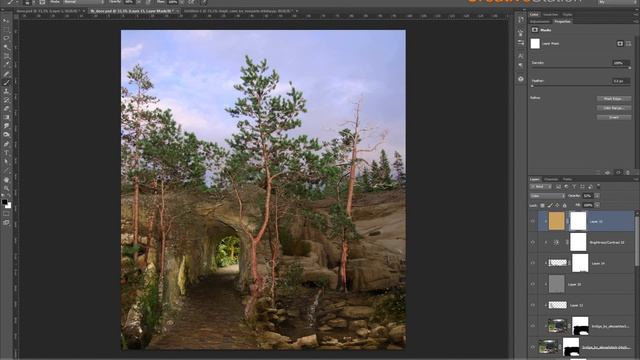
Task: Select the Move tool
Action: 6,20
